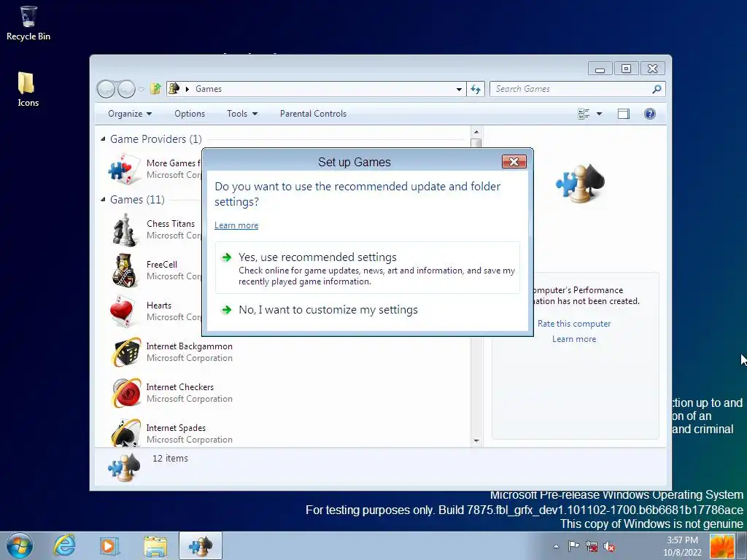Click the Up one level folder icon
747x560 pixels.
coord(155,88)
